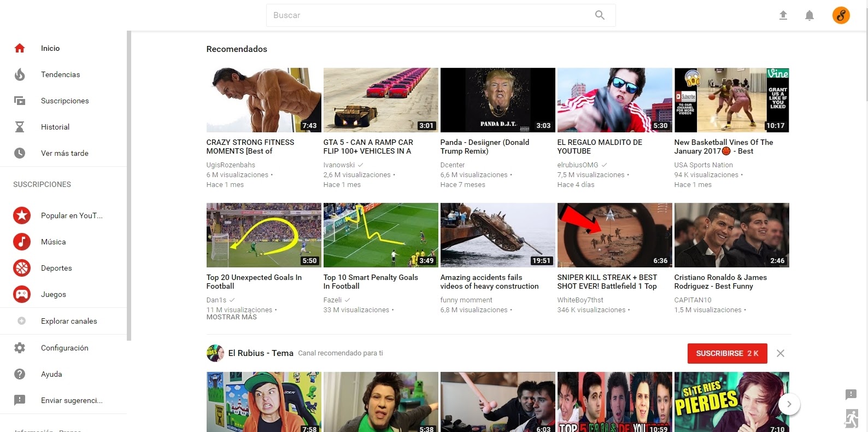
Task: Open the CAPITAN10 channel link
Action: coord(693,300)
